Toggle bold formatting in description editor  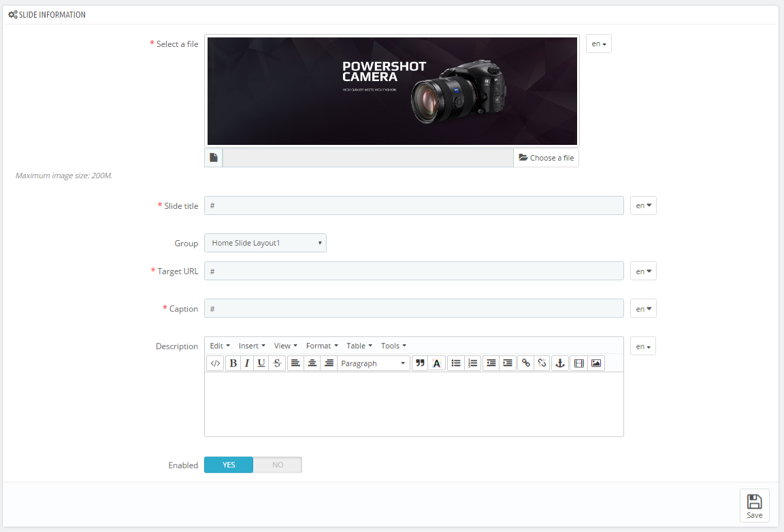coord(233,363)
